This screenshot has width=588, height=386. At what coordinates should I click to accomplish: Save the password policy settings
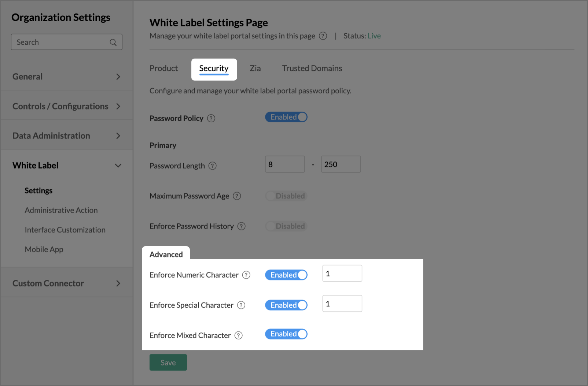click(168, 363)
